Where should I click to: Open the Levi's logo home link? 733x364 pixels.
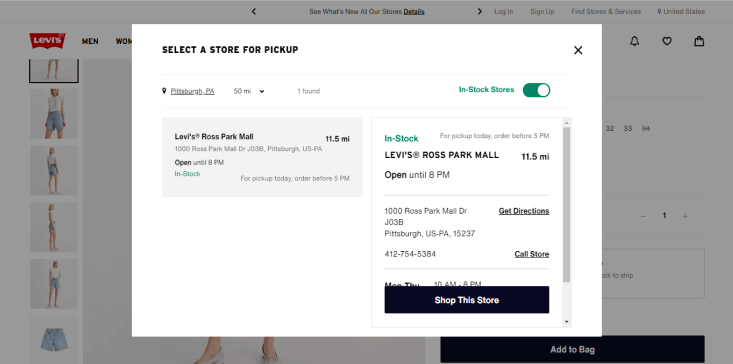[x=47, y=41]
